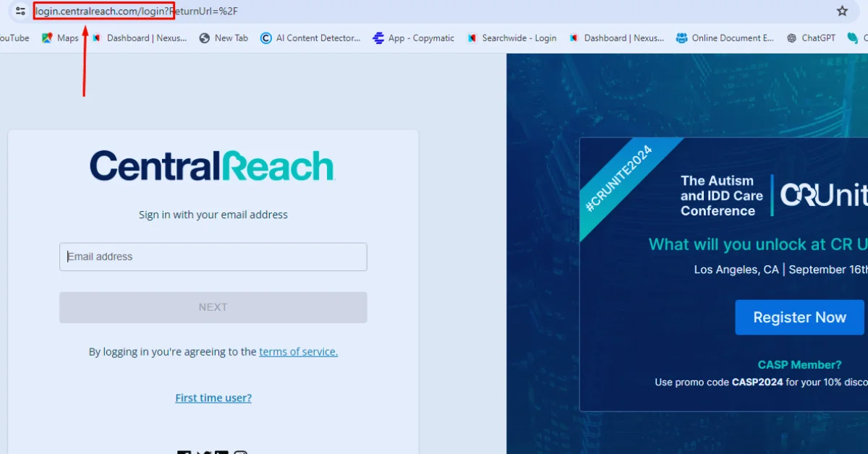Open the App - Copymatic bookmark
The height and width of the screenshot is (454, 868).
click(414, 38)
